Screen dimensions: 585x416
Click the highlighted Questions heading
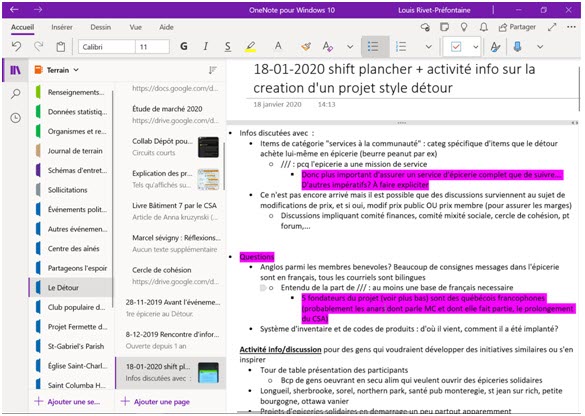(x=257, y=257)
